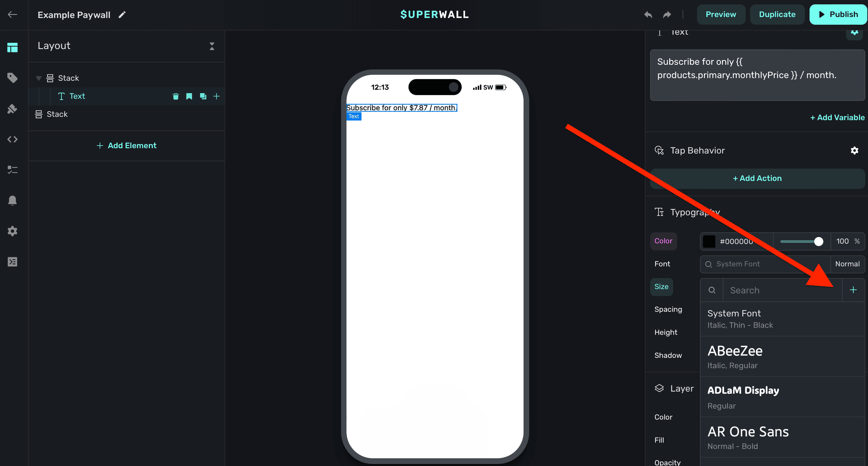Toggle the Size property label

(x=661, y=286)
